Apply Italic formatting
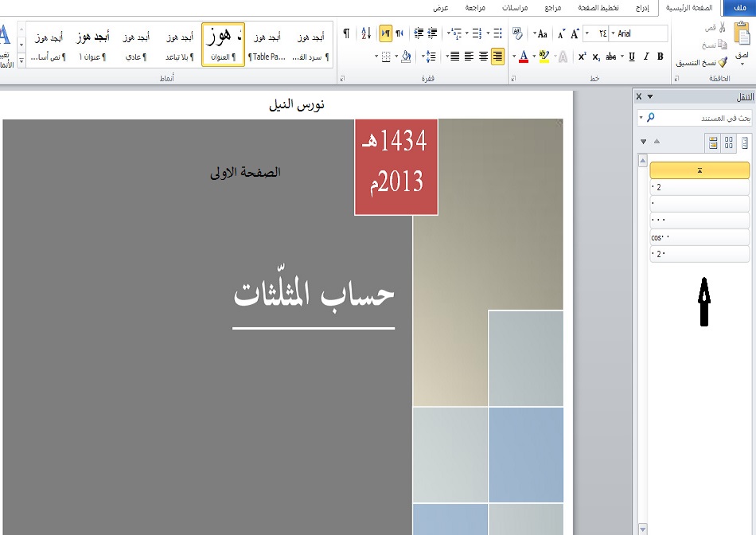Viewport: 756px width, 535px height. [x=646, y=57]
